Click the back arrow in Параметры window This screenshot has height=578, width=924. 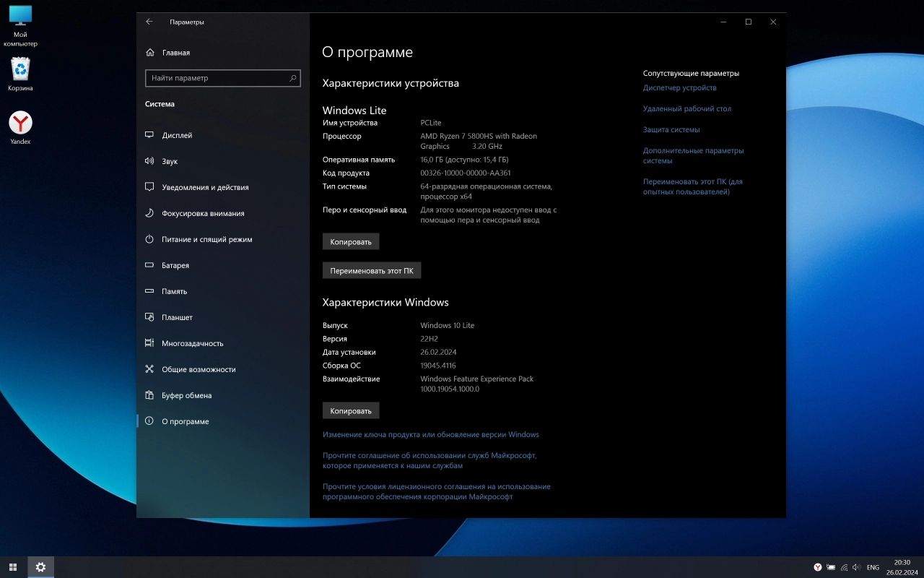149,22
